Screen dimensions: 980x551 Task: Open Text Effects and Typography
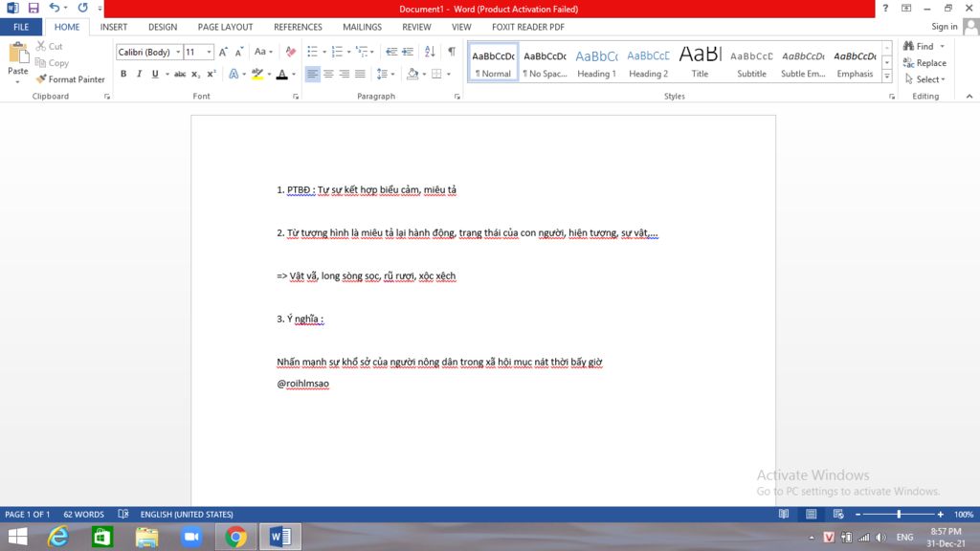tap(234, 74)
